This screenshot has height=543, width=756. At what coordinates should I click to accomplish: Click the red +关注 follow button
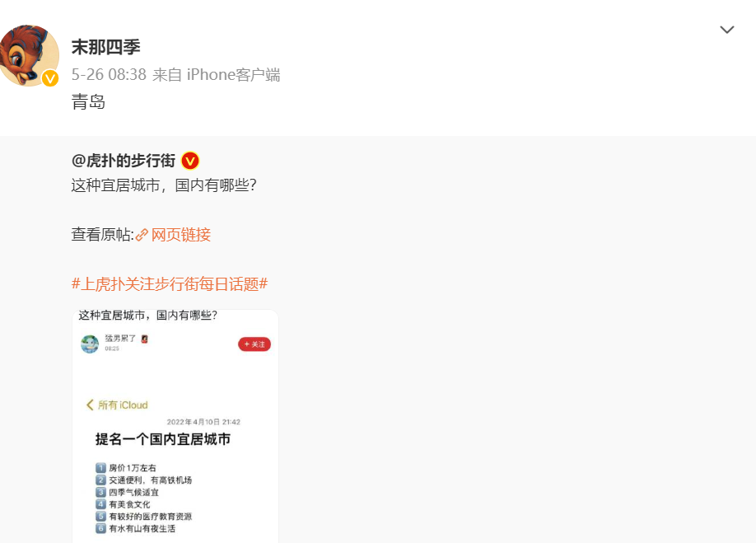coord(254,344)
